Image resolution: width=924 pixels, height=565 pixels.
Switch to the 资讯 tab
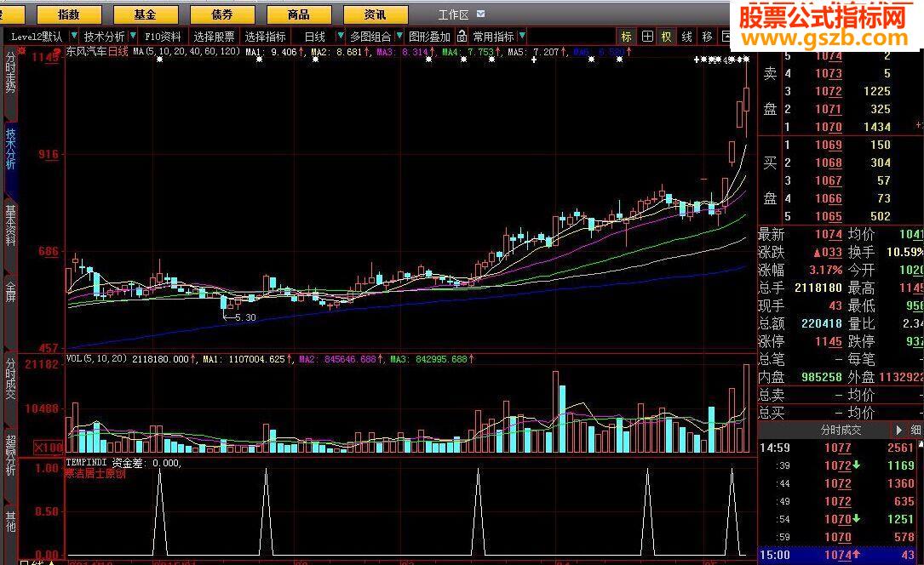[375, 14]
